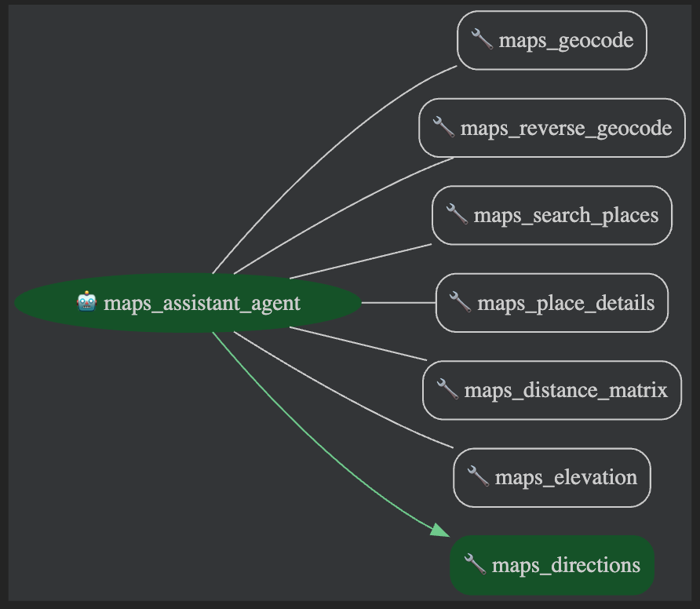
Task: Click the wrench icon on maps_directions node
Action: point(474,565)
